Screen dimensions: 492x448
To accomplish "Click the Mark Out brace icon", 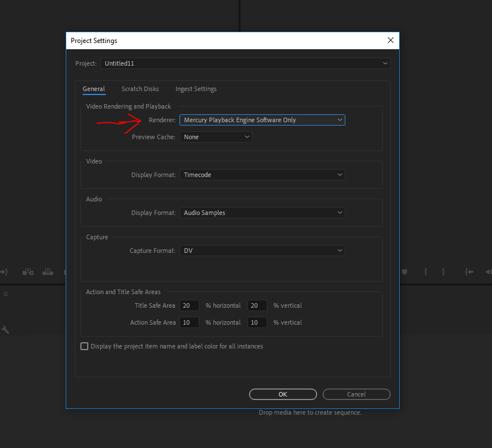I will (443, 272).
